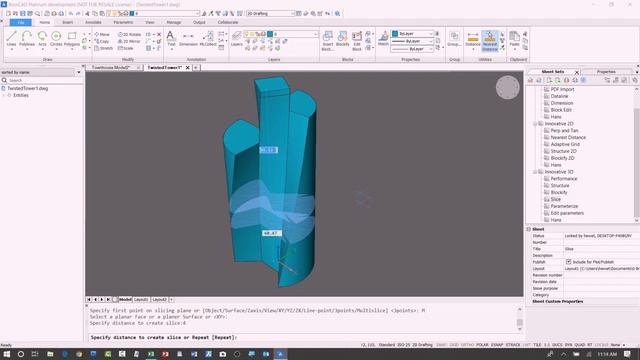Activate the Copy command
This screenshot has height=360, width=640.
102,41
